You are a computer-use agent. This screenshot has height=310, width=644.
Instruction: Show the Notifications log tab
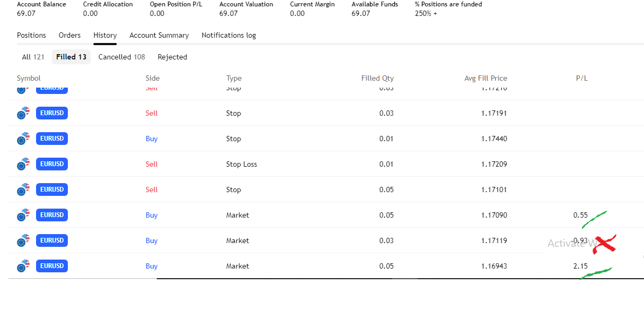228,36
